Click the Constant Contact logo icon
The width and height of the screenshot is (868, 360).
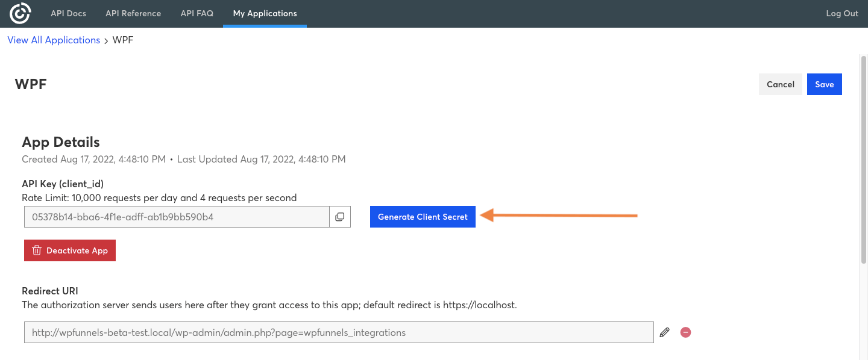[20, 13]
